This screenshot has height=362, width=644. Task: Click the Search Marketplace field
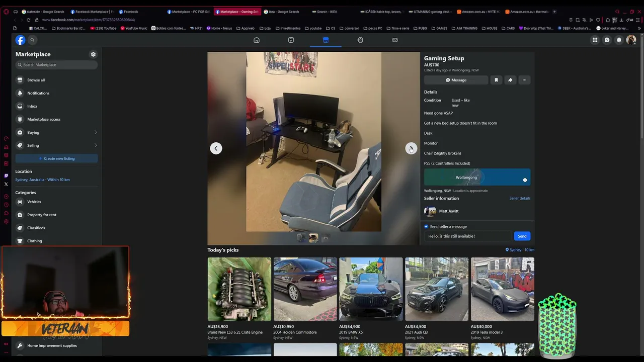(x=56, y=65)
